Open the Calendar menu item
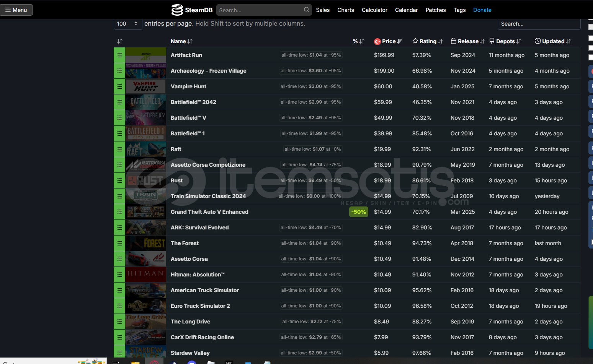The height and width of the screenshot is (364, 593). click(407, 10)
